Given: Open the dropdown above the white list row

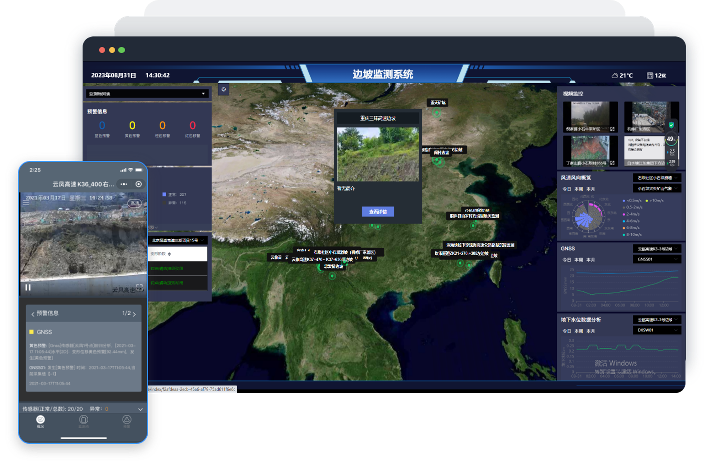Looking at the screenshot, I should (178, 240).
